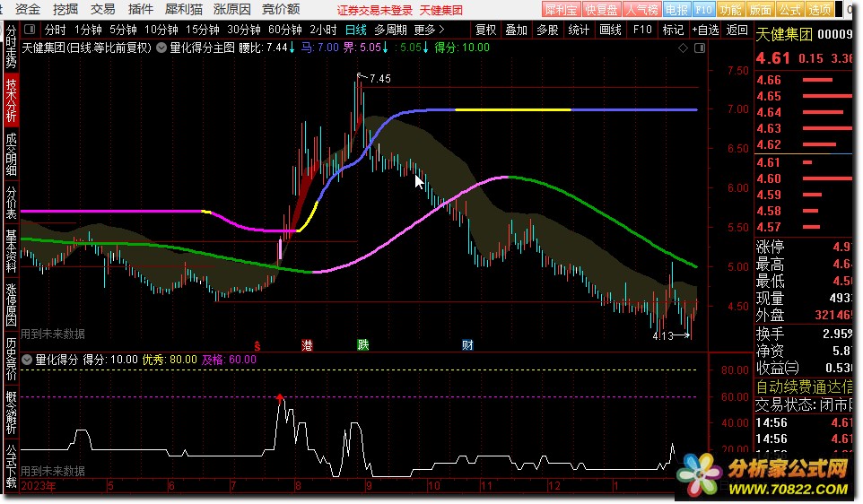Expand 量化得分主图 indicator dropdown

[161, 48]
